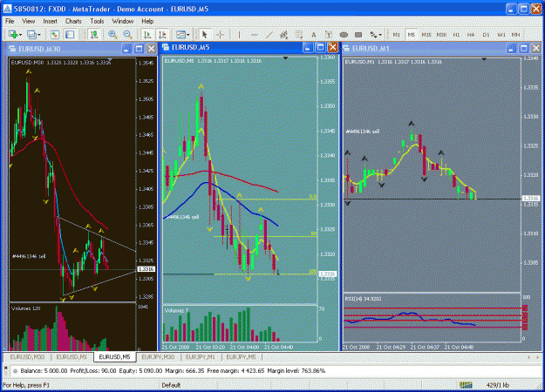Open the Charts menu
The width and height of the screenshot is (545, 392).
tap(73, 21)
